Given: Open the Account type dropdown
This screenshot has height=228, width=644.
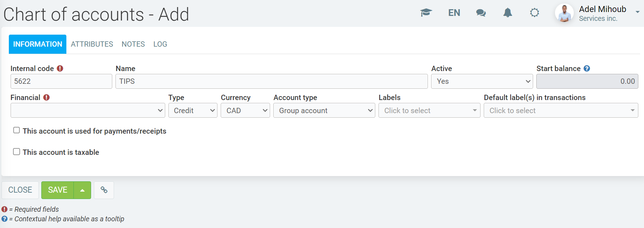Looking at the screenshot, I should tap(324, 111).
